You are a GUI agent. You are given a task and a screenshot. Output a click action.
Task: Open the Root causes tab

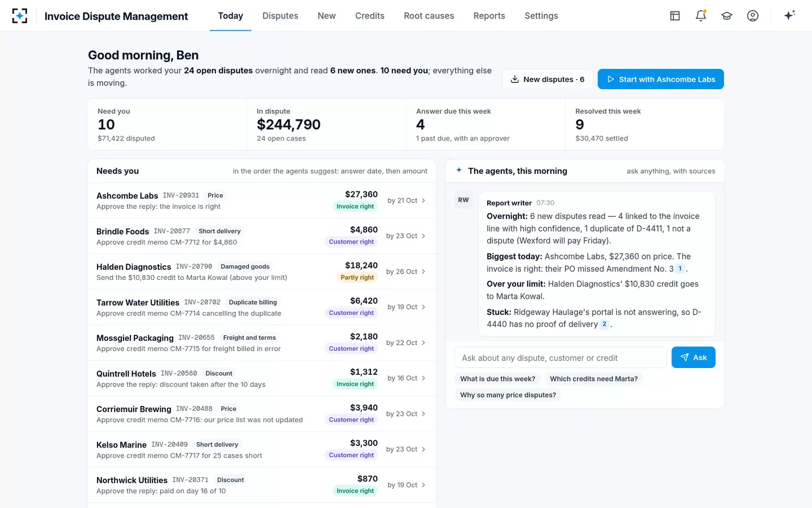pyautogui.click(x=429, y=16)
